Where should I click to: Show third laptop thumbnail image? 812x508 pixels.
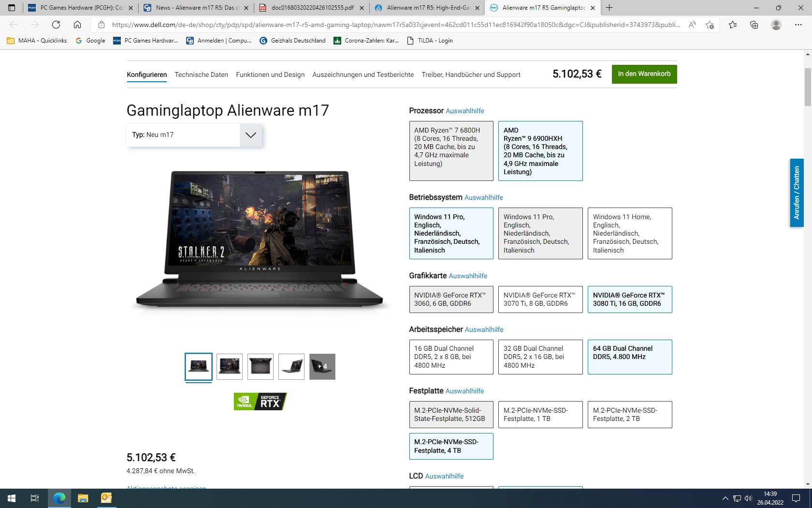(261, 367)
